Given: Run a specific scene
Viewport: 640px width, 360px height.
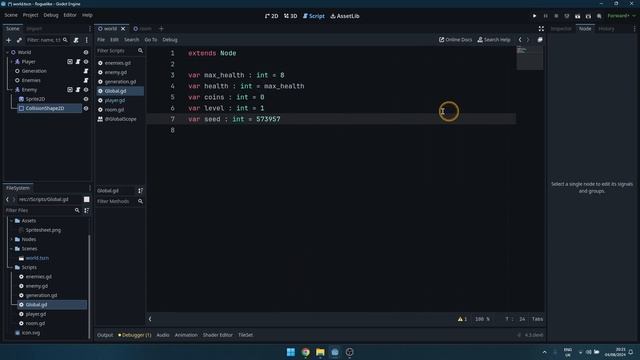Looking at the screenshot, I should pos(588,16).
